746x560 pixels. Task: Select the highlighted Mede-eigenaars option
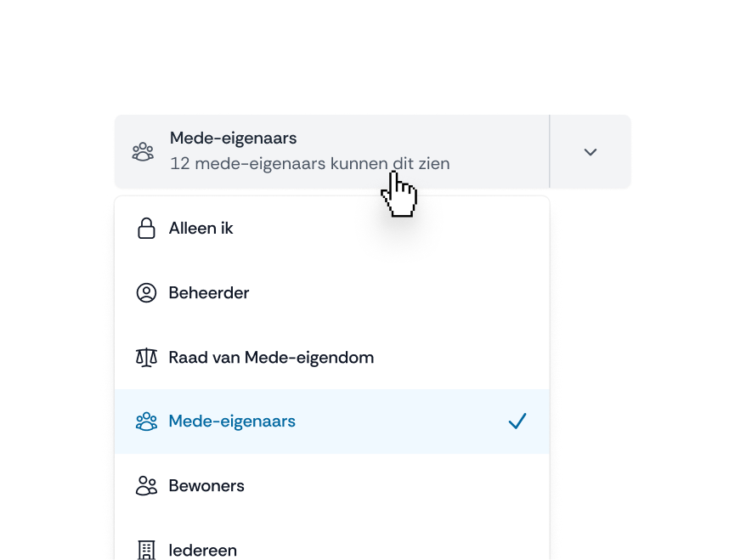tap(232, 421)
